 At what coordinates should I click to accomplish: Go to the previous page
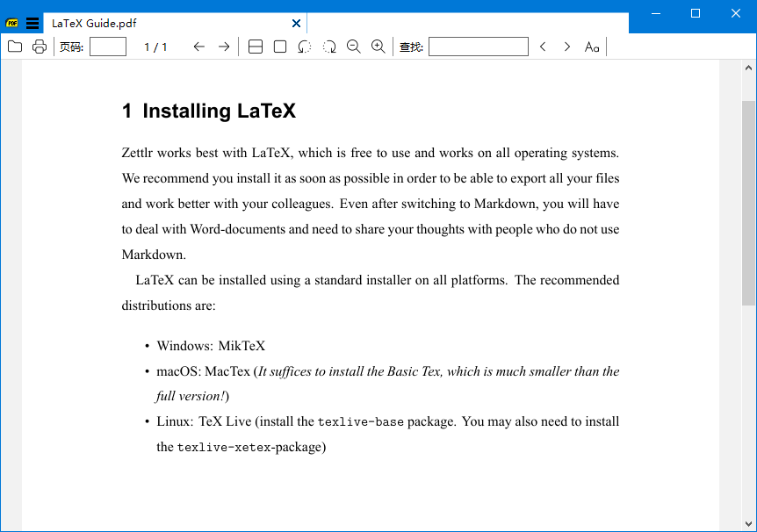tap(198, 47)
